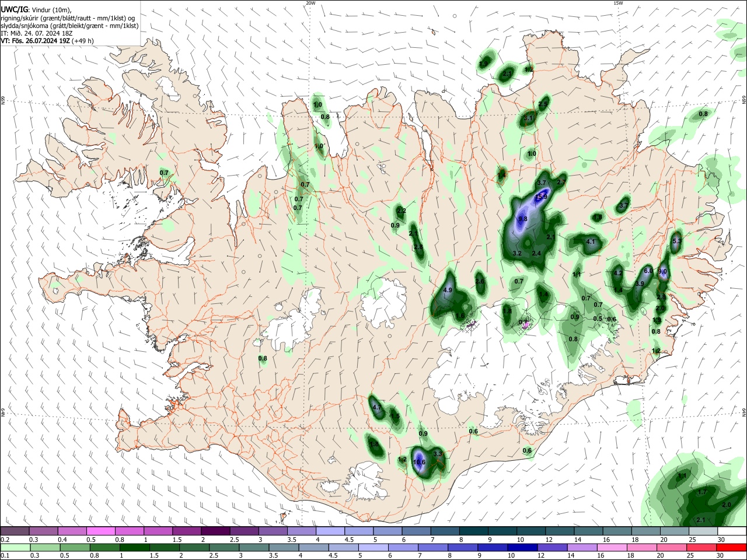
Task: Select the 3.2 value below 9.8
Action: pos(516,253)
